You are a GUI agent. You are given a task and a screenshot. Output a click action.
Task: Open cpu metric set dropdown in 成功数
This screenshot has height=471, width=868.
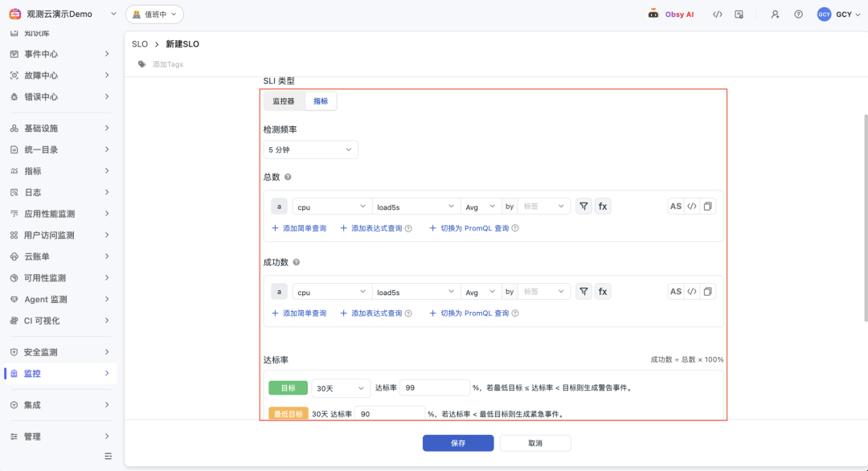(x=332, y=292)
